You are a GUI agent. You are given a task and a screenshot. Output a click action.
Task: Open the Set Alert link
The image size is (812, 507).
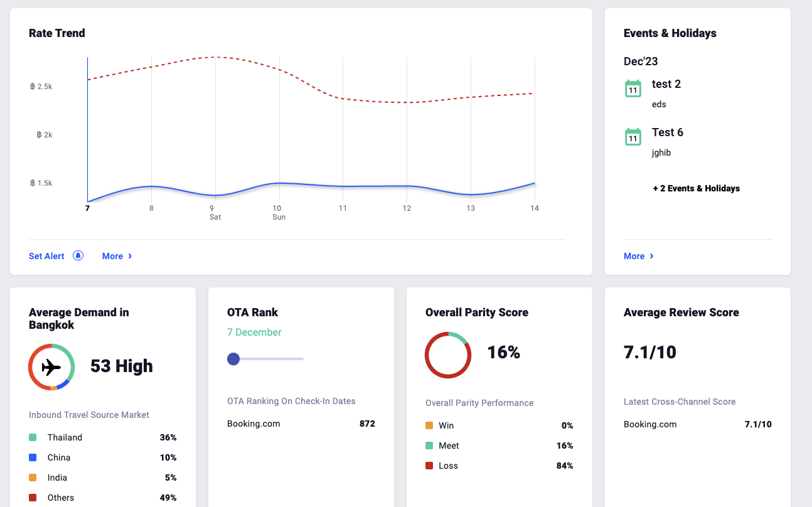coord(46,256)
